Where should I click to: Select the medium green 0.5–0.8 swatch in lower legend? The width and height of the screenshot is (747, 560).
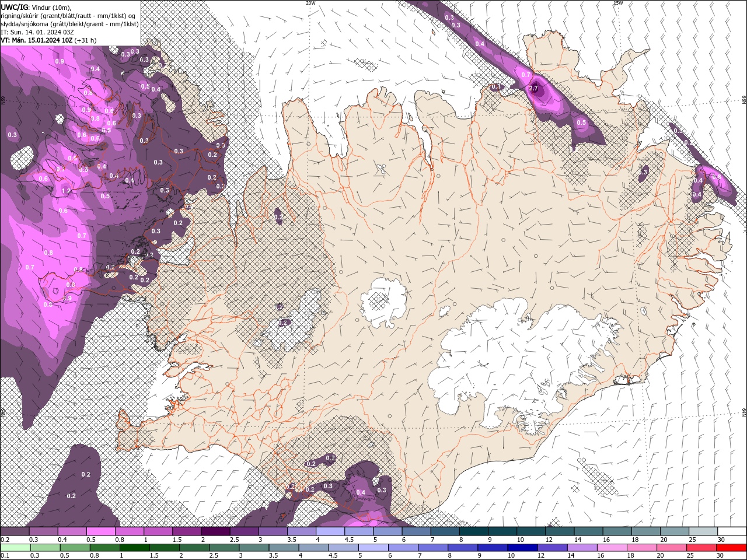click(75, 548)
